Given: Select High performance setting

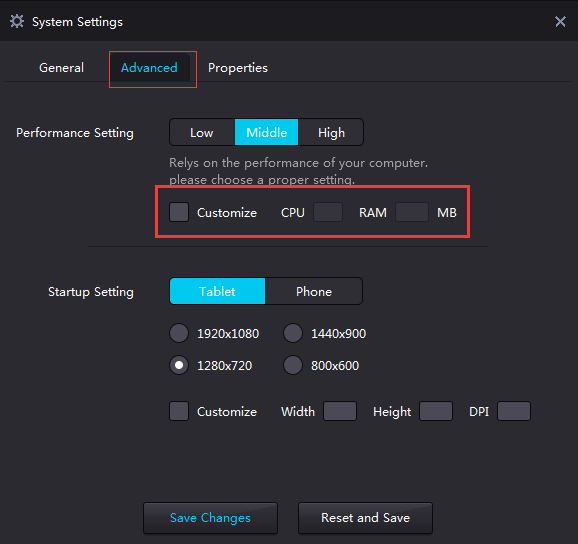Looking at the screenshot, I should 331,132.
